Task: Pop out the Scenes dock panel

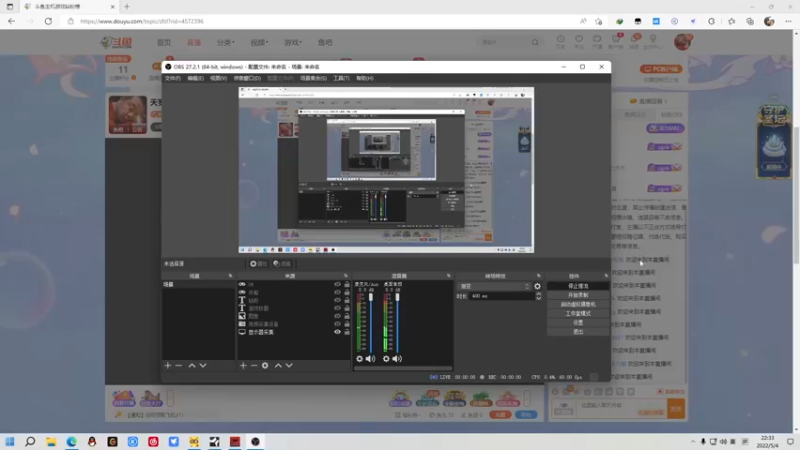Action: click(x=230, y=276)
